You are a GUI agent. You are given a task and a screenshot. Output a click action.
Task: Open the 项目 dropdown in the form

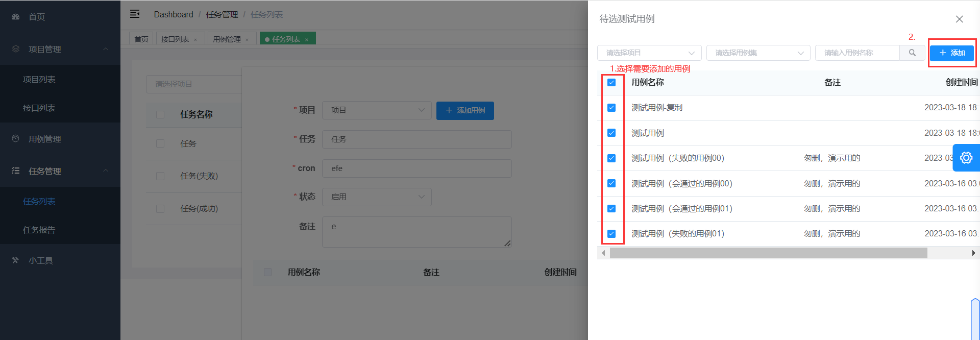coord(377,110)
